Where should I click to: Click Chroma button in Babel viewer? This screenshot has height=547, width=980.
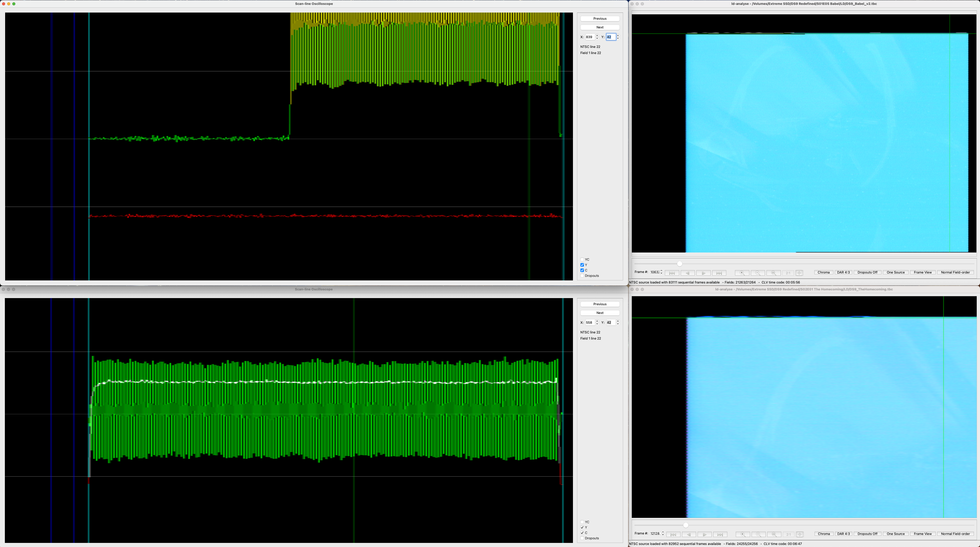coord(823,272)
